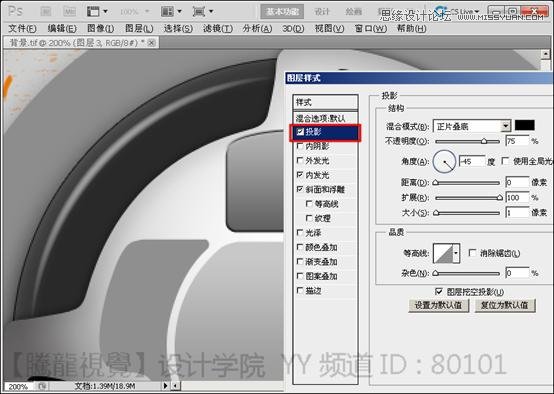Screen dimensions: 554x394
Task: Select the 背景.tif document tab
Action: coord(81,43)
